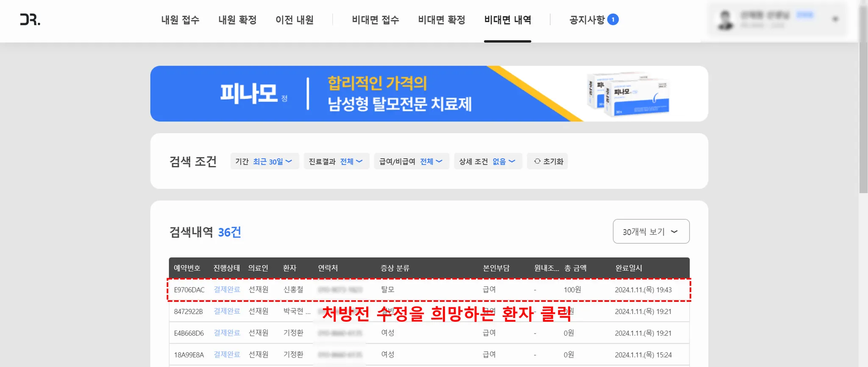Click completion time 2024.1.11.(목) 19:43
The width and height of the screenshot is (868, 367).
[x=643, y=290]
